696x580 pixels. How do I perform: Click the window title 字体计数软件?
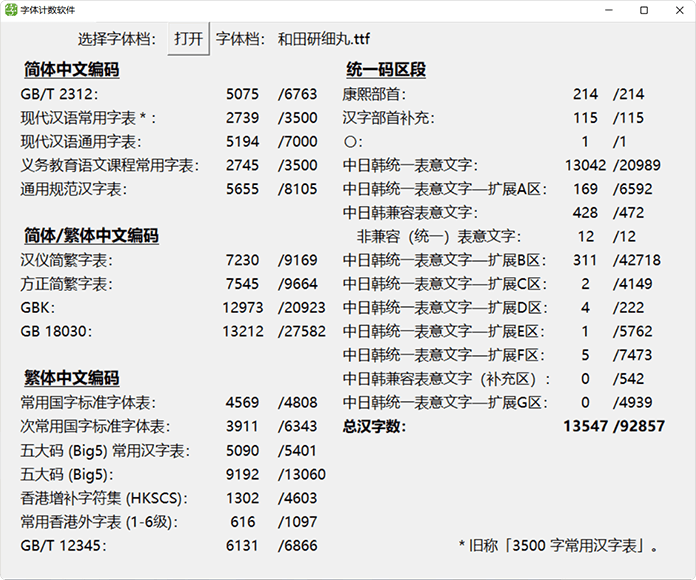coord(47,10)
